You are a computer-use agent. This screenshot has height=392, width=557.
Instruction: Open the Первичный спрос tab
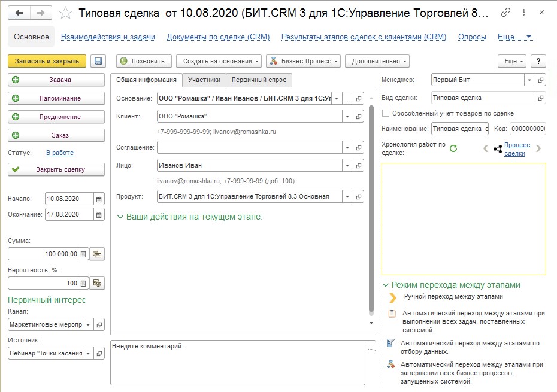pyautogui.click(x=259, y=80)
